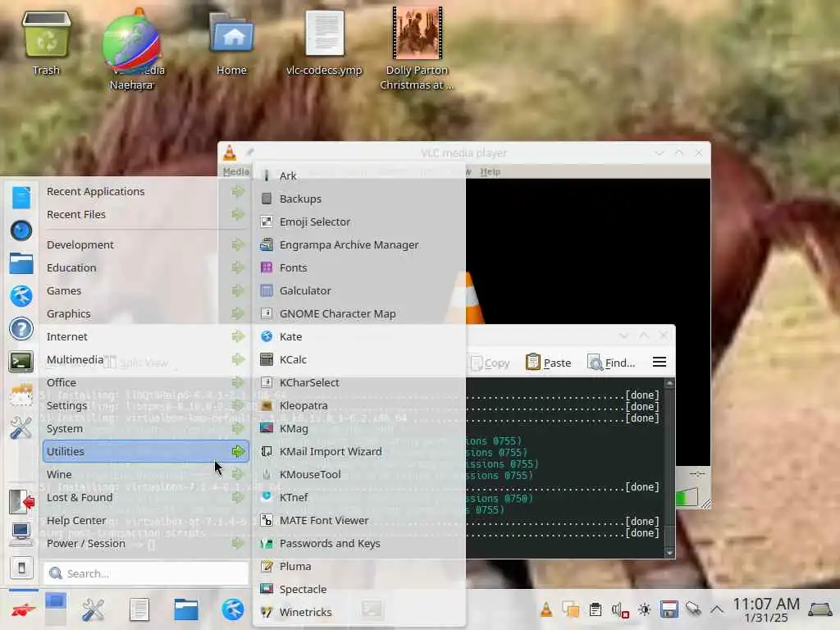Open Help Center from the launcher
This screenshot has width=840, height=630.
tap(146, 521)
